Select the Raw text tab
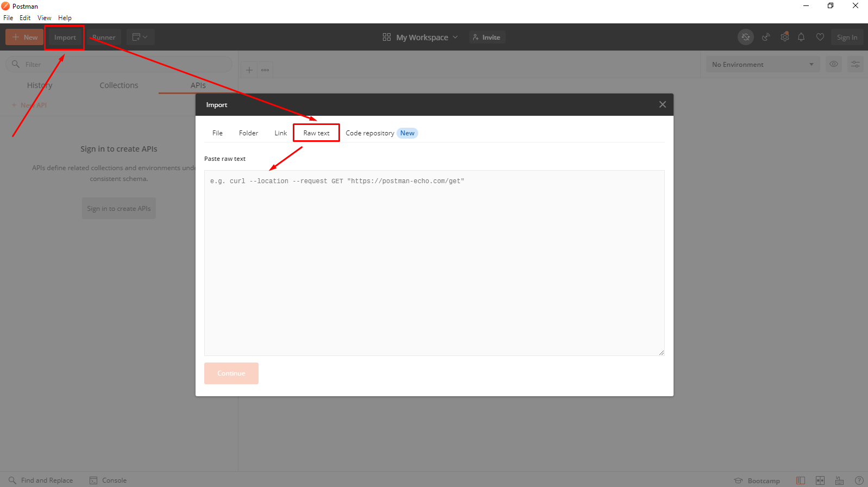Viewport: 868px width, 487px height. [316, 133]
